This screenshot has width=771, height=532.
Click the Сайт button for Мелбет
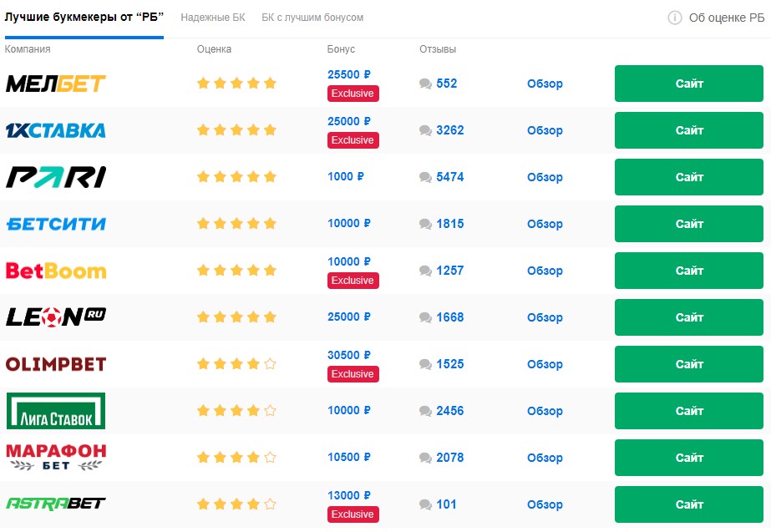coord(689,84)
